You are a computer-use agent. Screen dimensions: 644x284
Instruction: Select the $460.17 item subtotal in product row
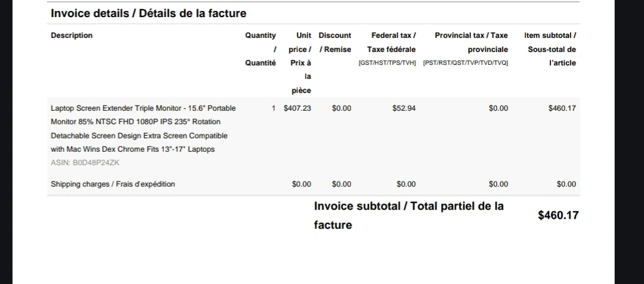[562, 108]
